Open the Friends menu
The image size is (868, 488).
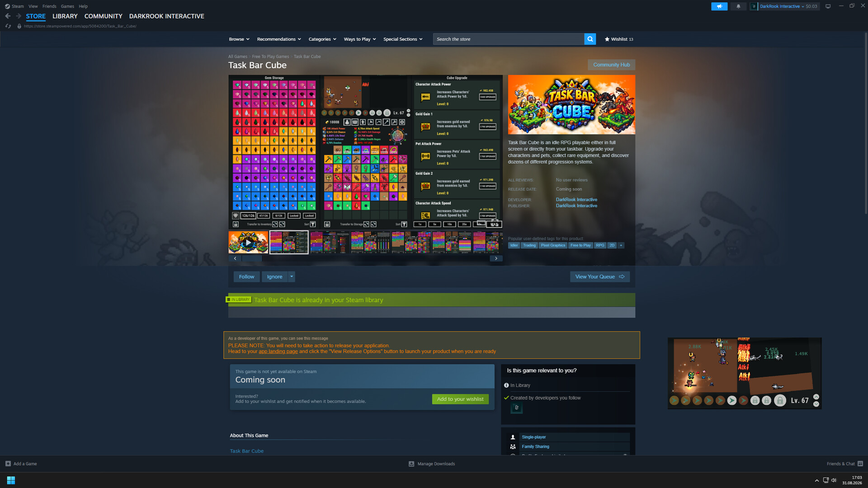pyautogui.click(x=49, y=6)
